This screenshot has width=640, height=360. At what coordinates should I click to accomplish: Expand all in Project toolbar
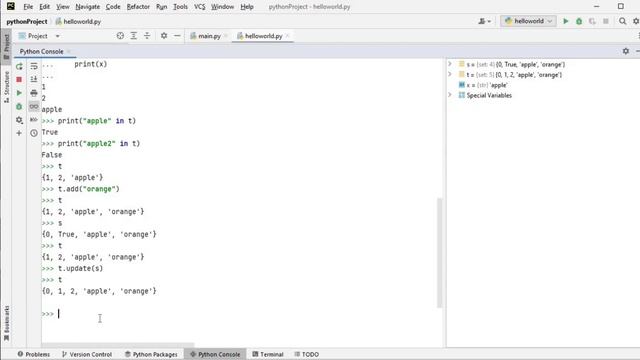pos(133,36)
